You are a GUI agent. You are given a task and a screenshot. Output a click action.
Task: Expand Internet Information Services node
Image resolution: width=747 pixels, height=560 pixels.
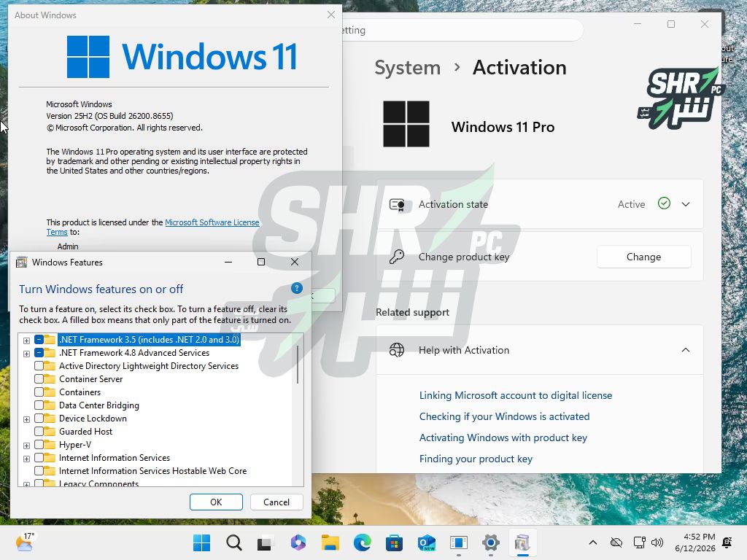27,459
